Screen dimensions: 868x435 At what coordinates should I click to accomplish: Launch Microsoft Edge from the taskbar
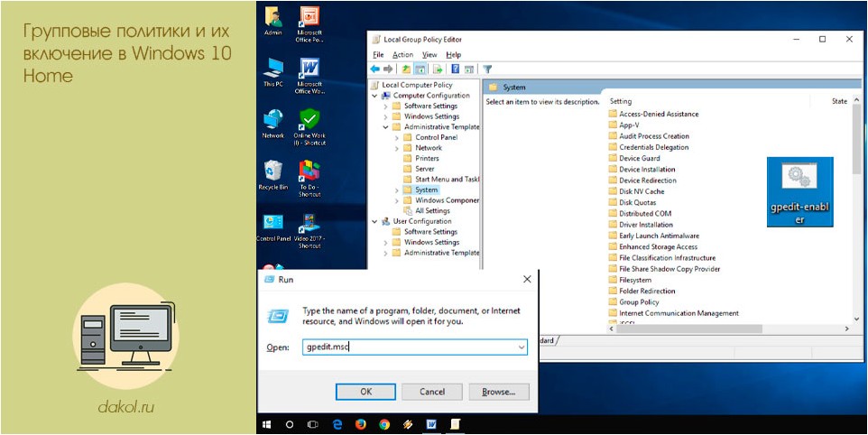[x=337, y=424]
